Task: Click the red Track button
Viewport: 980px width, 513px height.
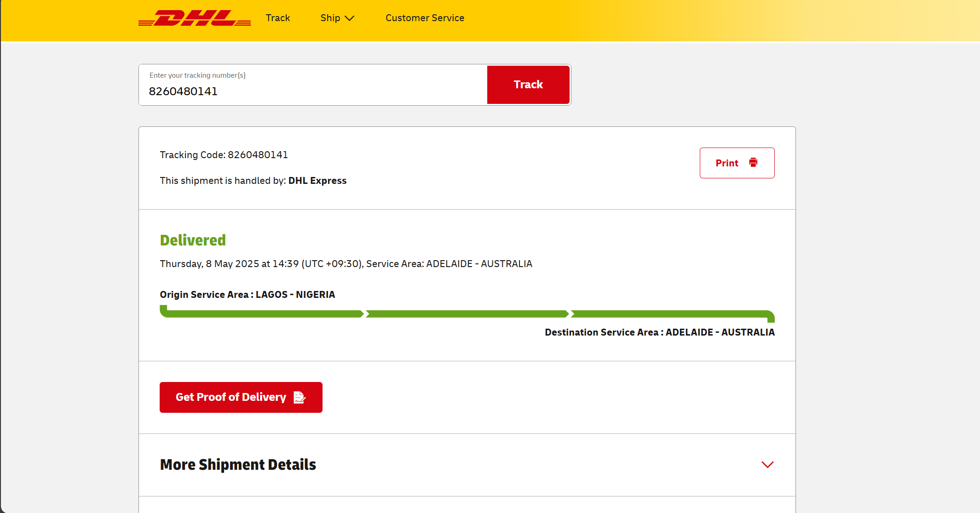Action: tap(528, 85)
